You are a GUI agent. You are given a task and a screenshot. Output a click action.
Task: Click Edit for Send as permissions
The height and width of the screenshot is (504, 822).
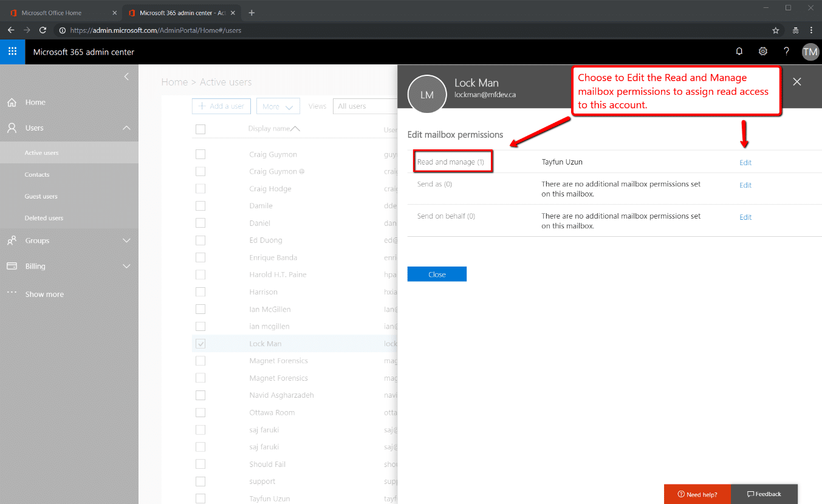[x=745, y=185]
